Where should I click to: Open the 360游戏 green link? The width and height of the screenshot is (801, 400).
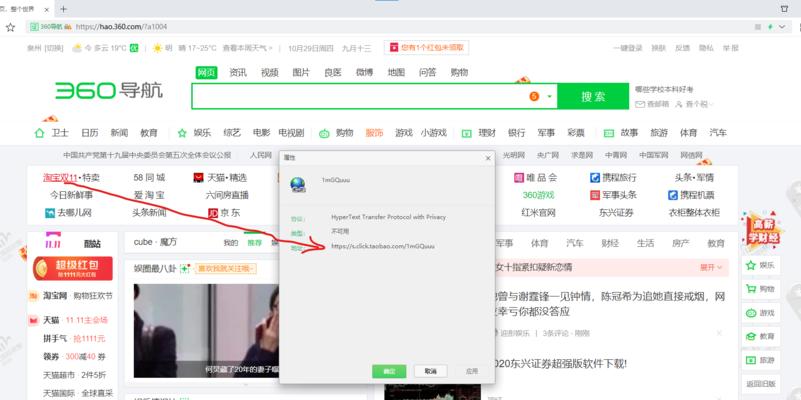(x=538, y=195)
